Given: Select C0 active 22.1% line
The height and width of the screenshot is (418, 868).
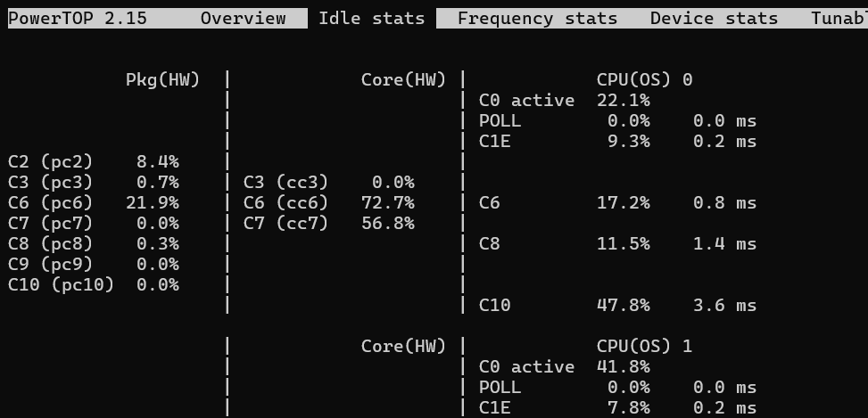Looking at the screenshot, I should click(x=565, y=100).
